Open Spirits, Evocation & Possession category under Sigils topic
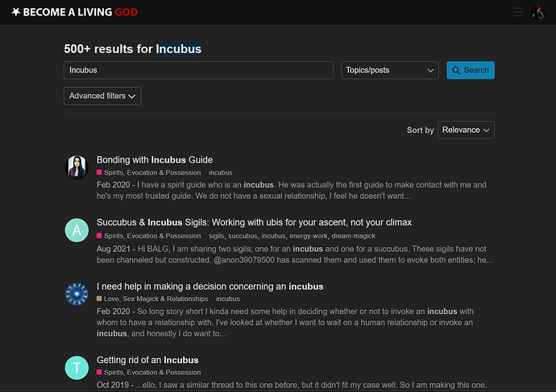The width and height of the screenshot is (556, 392). [x=148, y=236]
